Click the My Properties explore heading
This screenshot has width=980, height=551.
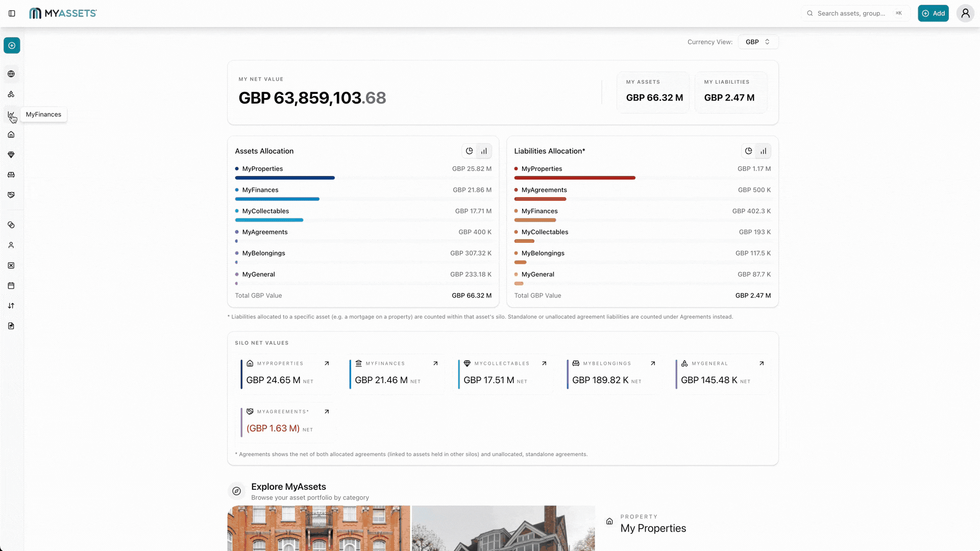(653, 529)
